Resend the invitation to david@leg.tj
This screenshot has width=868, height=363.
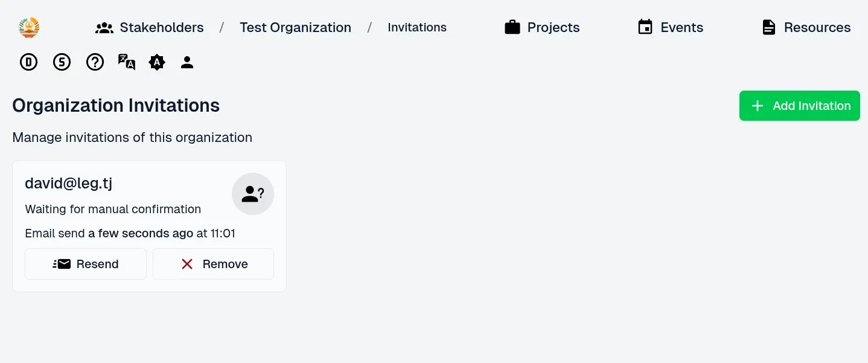pyautogui.click(x=86, y=264)
